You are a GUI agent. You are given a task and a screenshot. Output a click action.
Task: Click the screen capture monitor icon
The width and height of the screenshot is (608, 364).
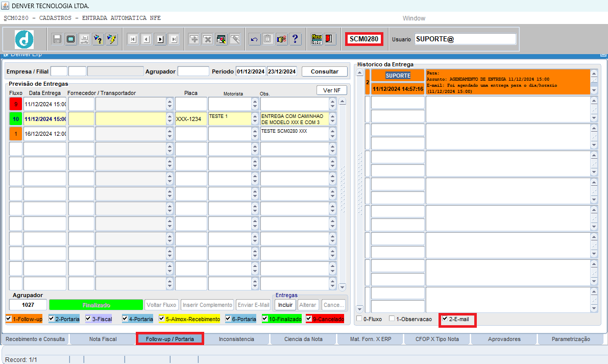click(71, 39)
